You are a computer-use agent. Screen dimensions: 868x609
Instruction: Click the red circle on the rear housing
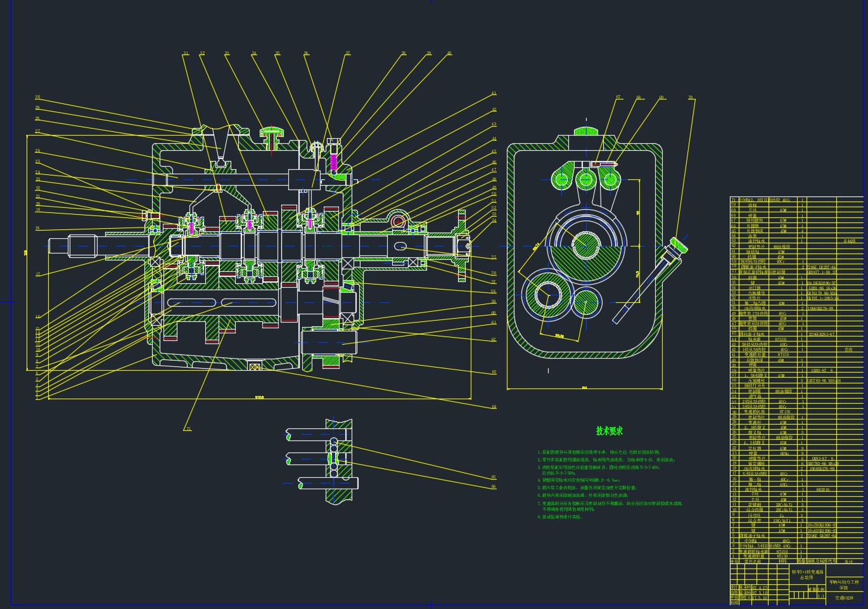coord(398,221)
